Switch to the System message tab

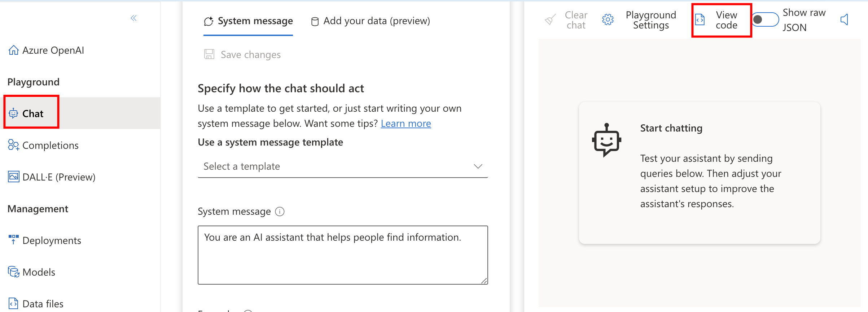pyautogui.click(x=248, y=21)
